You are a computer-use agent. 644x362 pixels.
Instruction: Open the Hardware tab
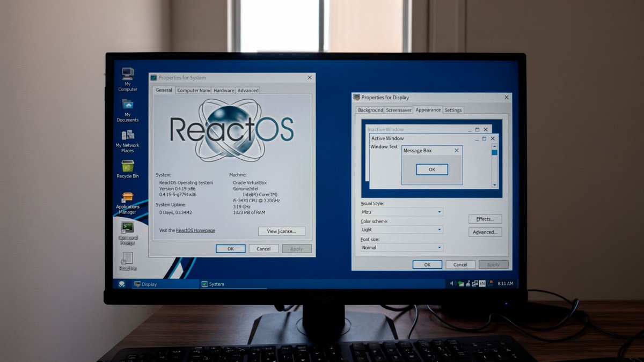tap(223, 91)
